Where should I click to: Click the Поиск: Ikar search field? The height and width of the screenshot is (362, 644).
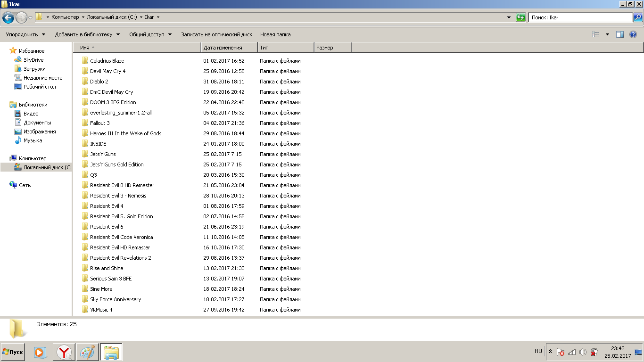point(580,17)
